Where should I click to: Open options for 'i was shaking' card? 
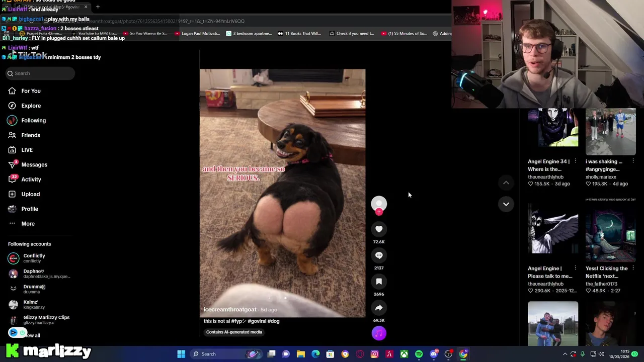(x=633, y=161)
